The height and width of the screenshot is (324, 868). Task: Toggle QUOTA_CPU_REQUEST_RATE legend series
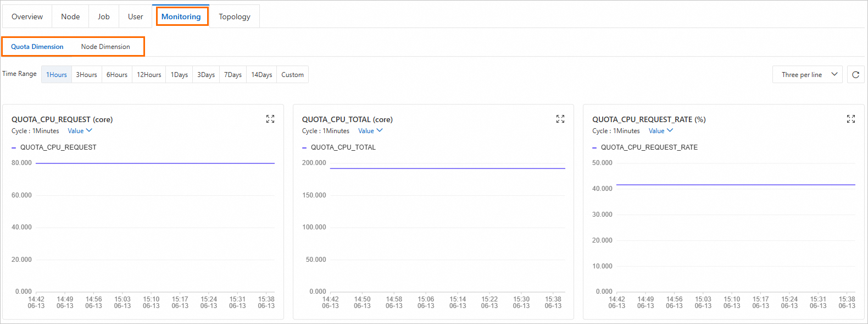click(x=649, y=147)
